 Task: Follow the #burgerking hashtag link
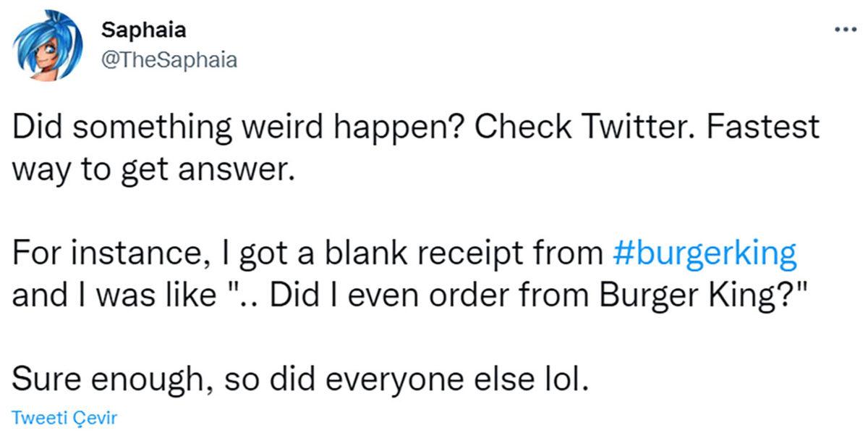point(704,254)
